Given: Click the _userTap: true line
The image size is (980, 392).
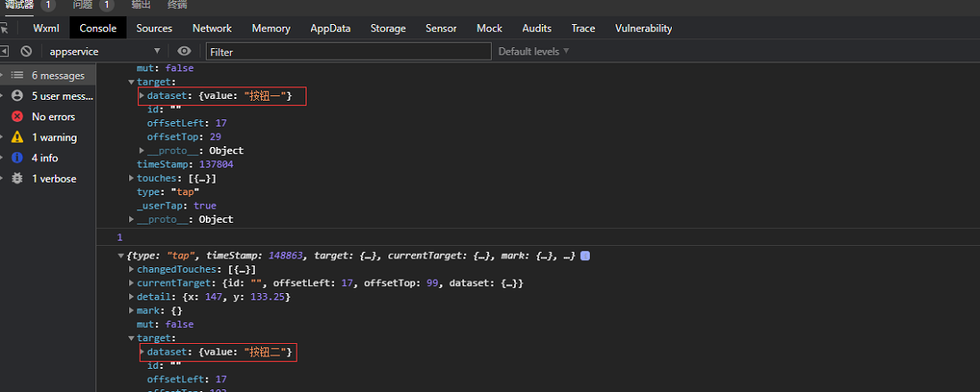Looking at the screenshot, I should [176, 206].
